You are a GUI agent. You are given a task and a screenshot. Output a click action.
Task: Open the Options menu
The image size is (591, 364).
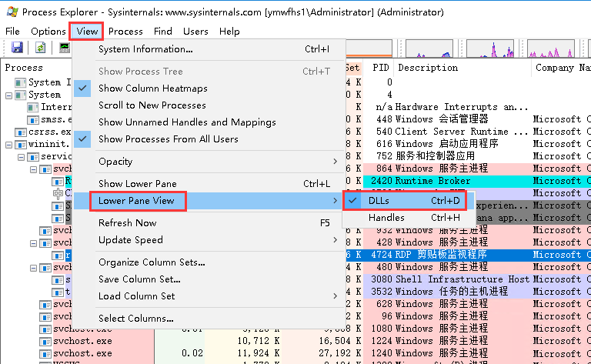(48, 32)
